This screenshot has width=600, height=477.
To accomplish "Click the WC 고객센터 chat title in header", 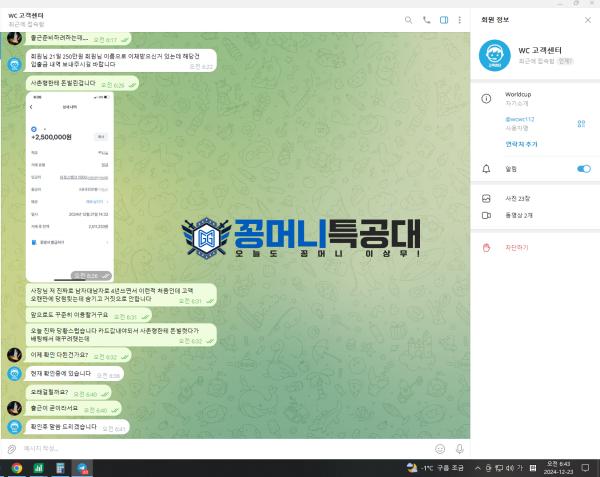I will coord(26,16).
